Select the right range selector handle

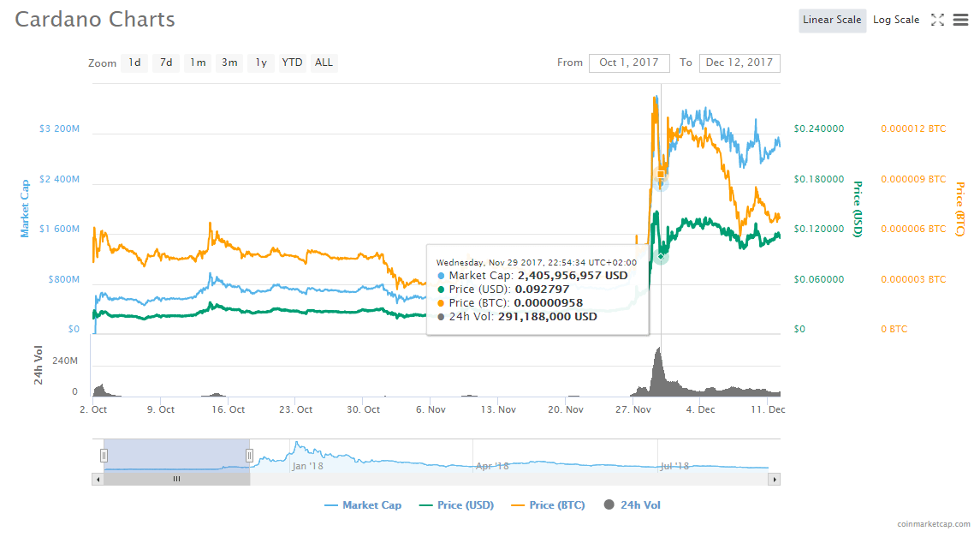click(249, 456)
